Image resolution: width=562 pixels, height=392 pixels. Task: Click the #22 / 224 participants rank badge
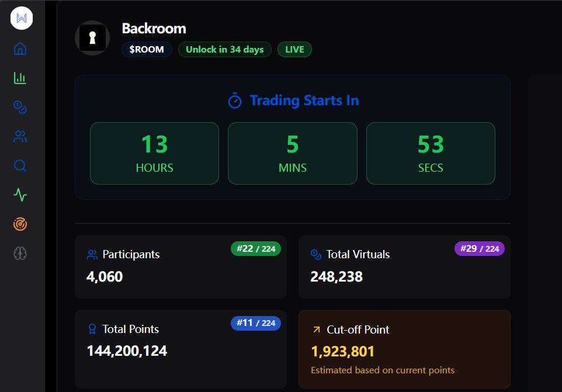click(256, 249)
